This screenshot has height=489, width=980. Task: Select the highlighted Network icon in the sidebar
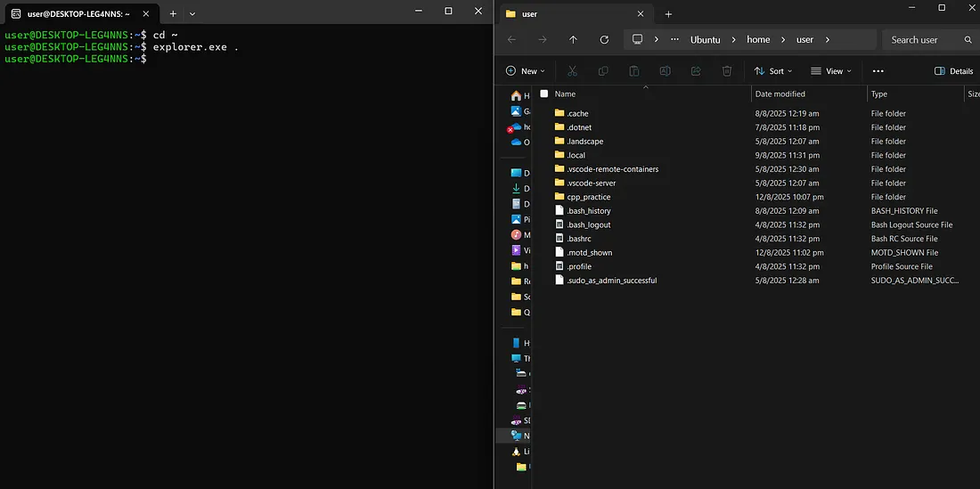[x=516, y=436]
